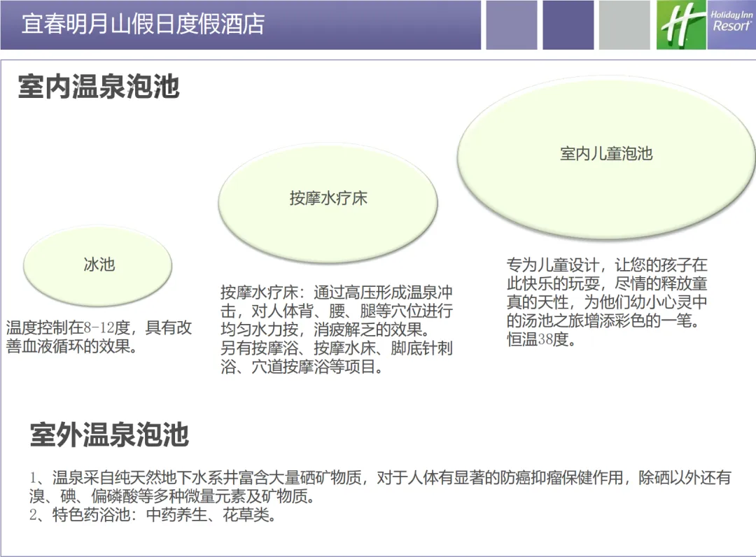This screenshot has width=756, height=557.
Task: Select the gray square in header
Action: pyautogui.click(x=624, y=25)
